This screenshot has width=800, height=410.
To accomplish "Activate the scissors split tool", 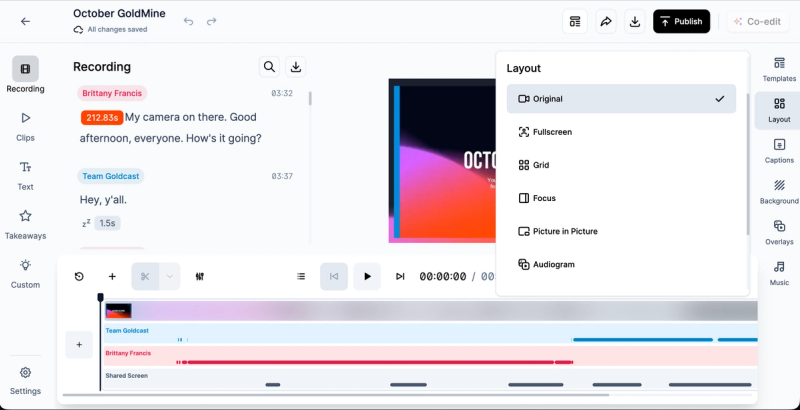I will click(x=145, y=276).
